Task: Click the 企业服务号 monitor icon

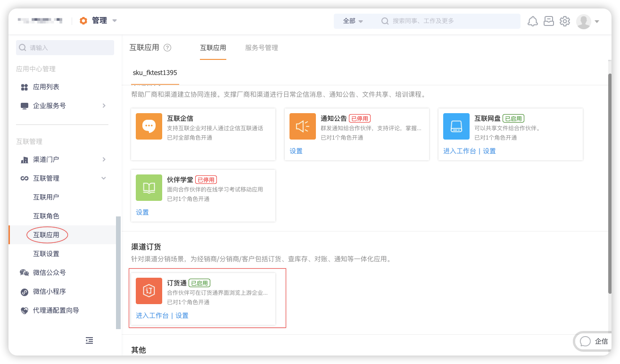Action: click(25, 106)
